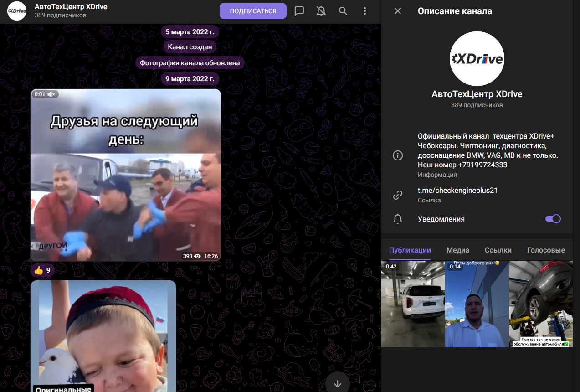Open the 0:42 white car video thumbnail

(x=413, y=304)
